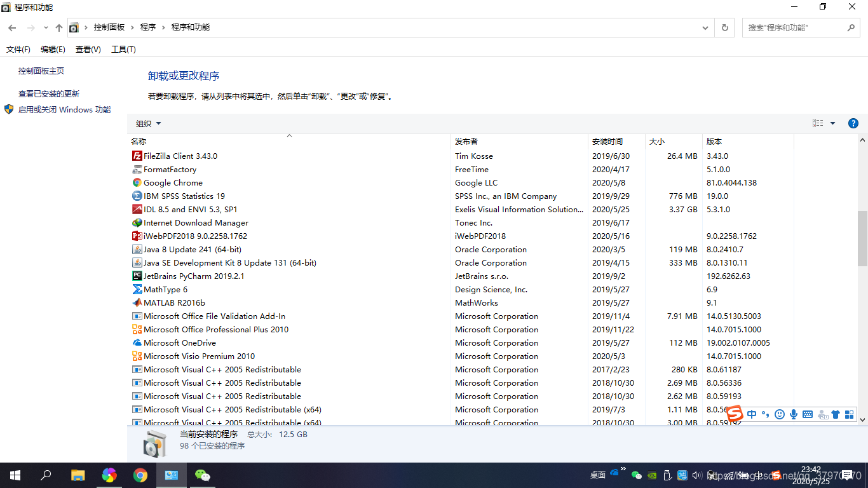The image size is (868, 488).
Task: Click the search 程序和功能 box
Action: [801, 27]
